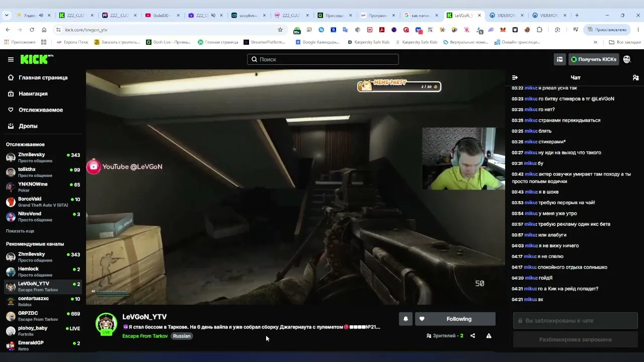Open the Европа Плюс bookmark

72,42
